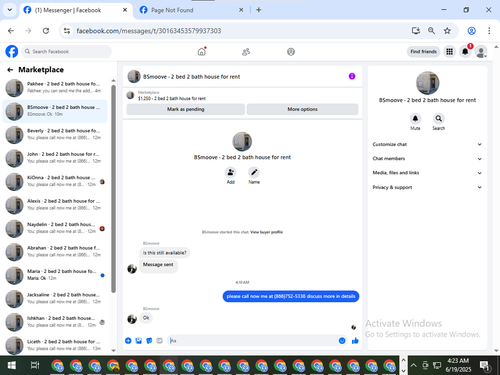Open the Ishkhan conversation
Image resolution: width=500 pixels, height=375 pixels.
(x=55, y=322)
